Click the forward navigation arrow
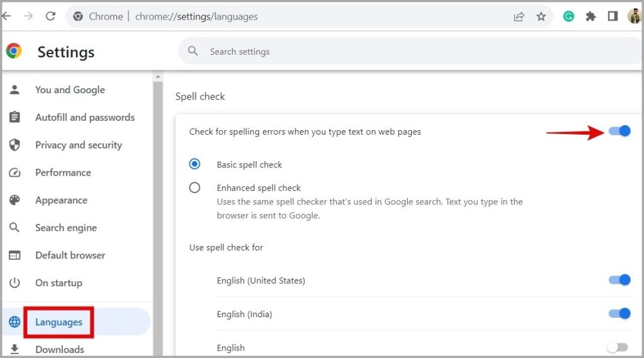Viewport: 644px width, 358px height. (x=28, y=16)
